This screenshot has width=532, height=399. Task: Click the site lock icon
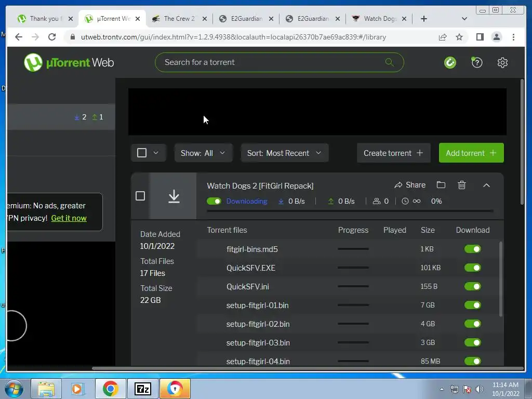[x=72, y=37]
